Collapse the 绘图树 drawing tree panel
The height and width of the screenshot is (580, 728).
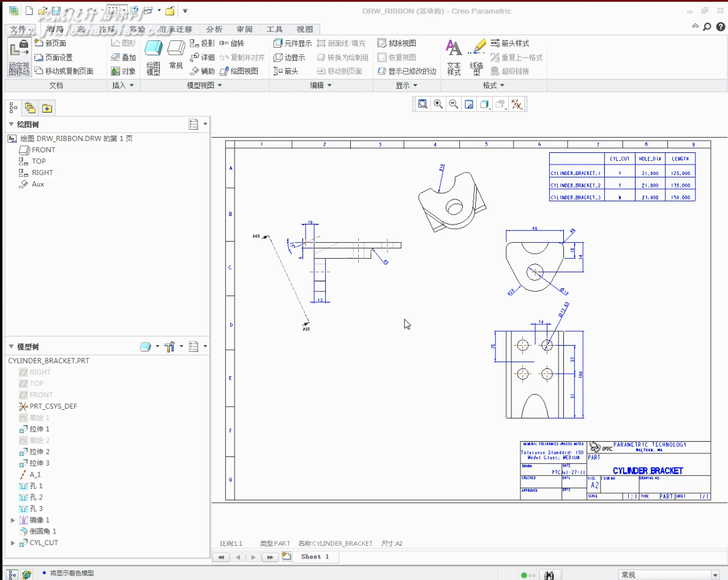(x=11, y=124)
